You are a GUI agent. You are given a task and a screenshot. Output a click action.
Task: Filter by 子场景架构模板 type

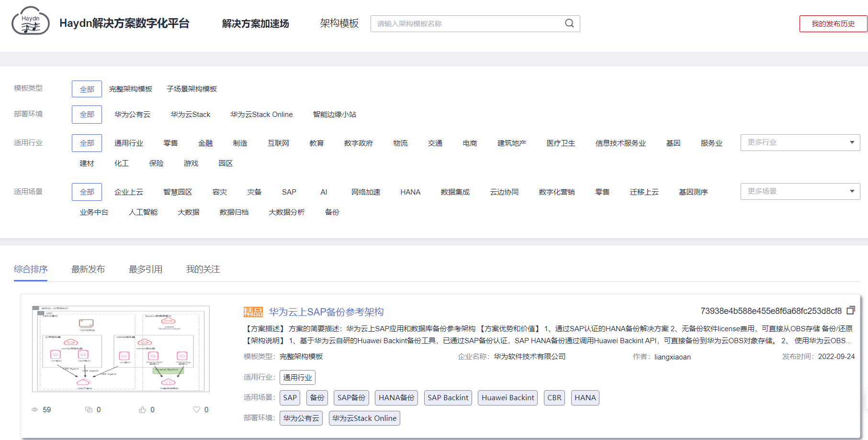click(x=192, y=89)
